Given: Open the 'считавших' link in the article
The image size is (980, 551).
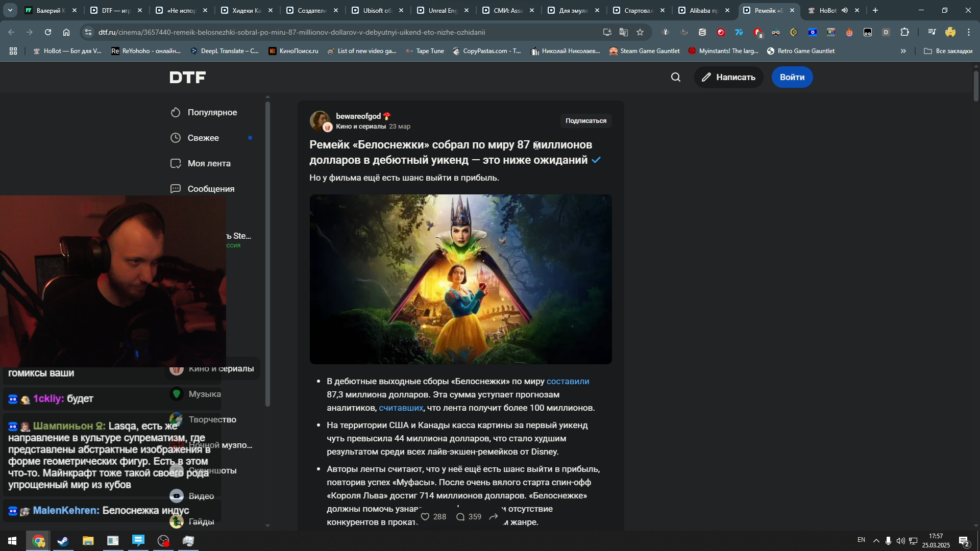Looking at the screenshot, I should click(x=401, y=408).
